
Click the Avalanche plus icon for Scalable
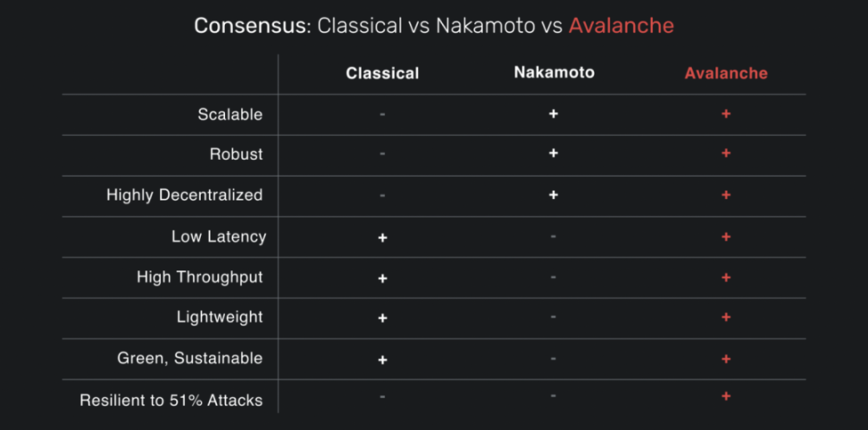(x=726, y=114)
